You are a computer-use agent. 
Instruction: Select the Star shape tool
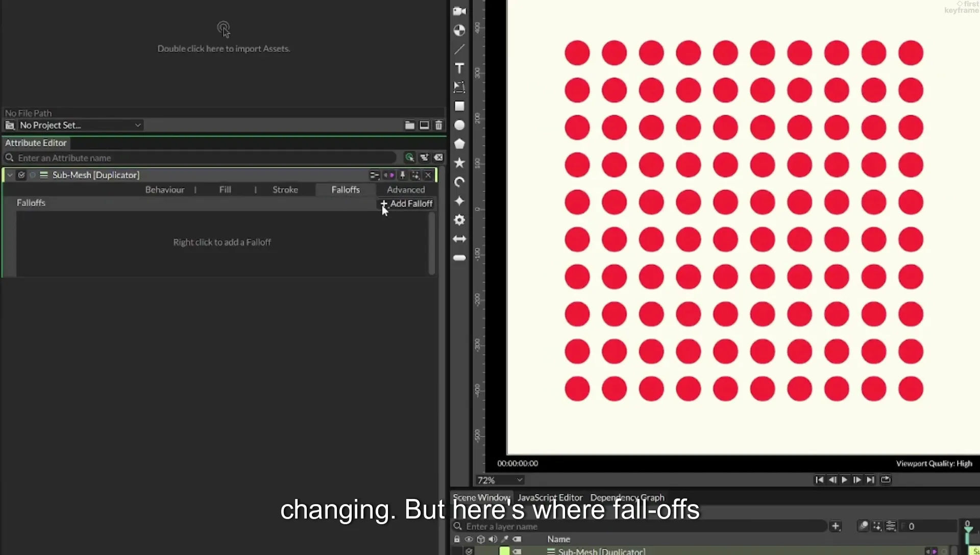pos(459,163)
